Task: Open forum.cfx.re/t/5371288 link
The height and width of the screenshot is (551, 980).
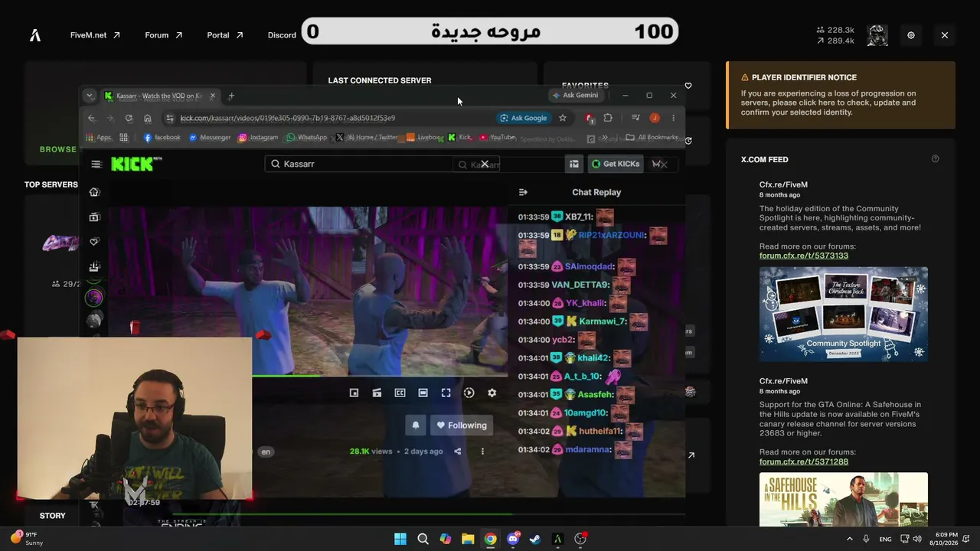Action: (x=804, y=461)
